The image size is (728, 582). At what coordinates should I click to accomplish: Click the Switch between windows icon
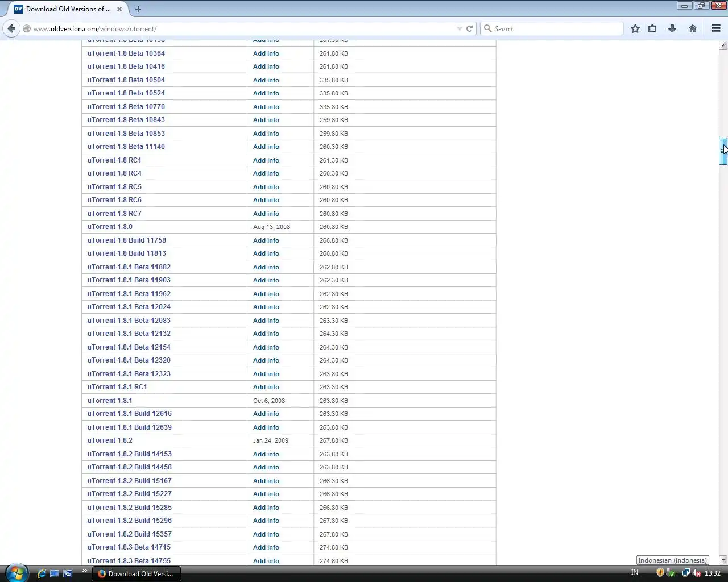(68, 573)
